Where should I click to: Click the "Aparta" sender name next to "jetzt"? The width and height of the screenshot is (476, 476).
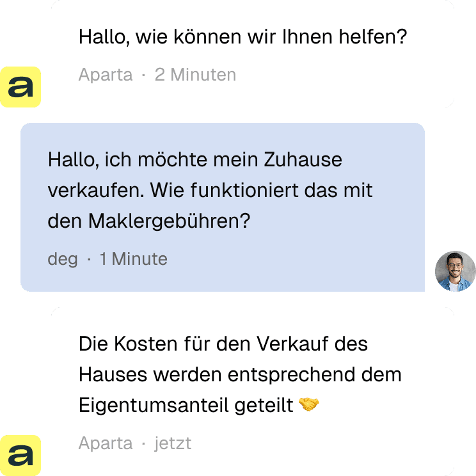tap(106, 443)
